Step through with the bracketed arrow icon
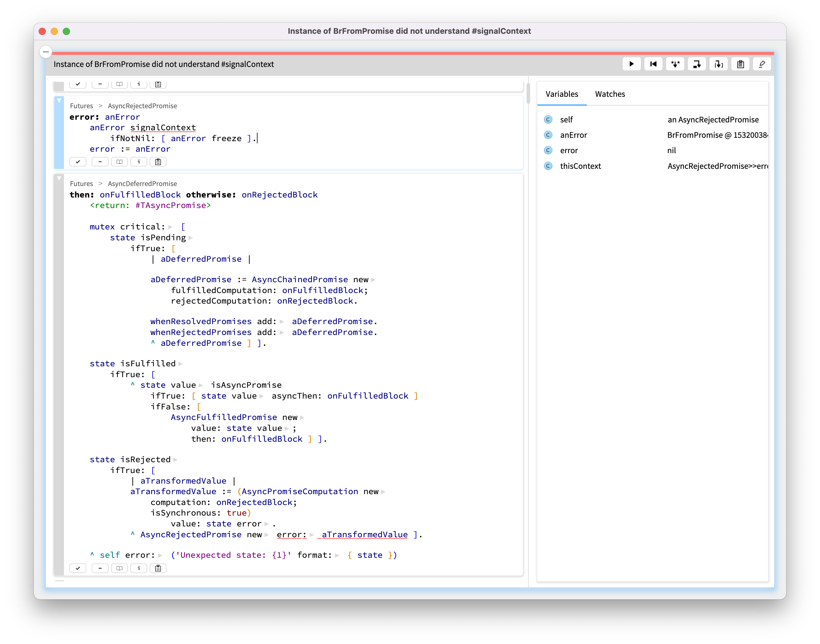This screenshot has height=644, width=820. [x=719, y=64]
